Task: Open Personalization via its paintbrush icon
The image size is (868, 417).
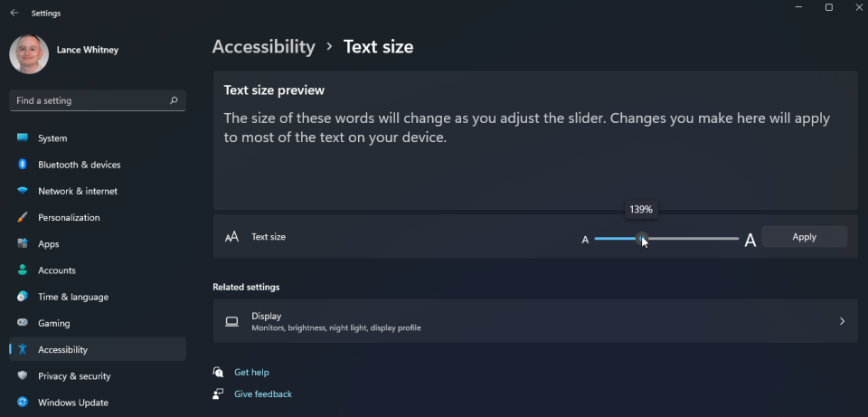Action: pos(23,218)
